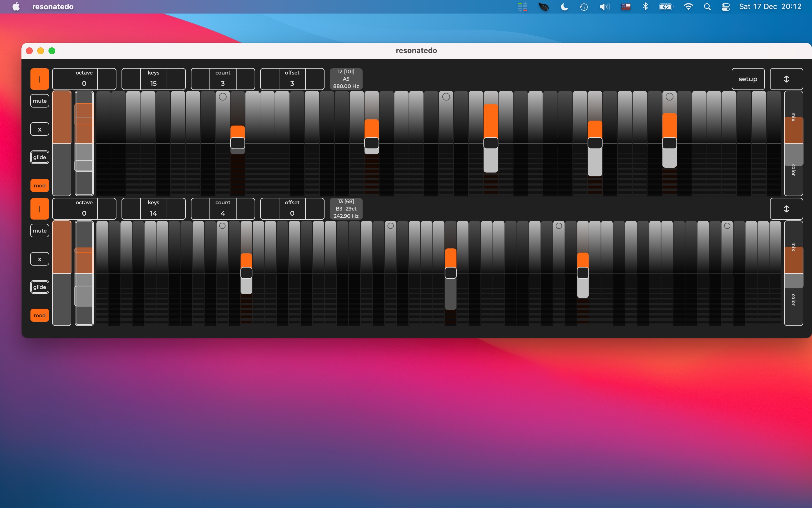This screenshot has width=812, height=508.
Task: Click the bottom bank mix slider
Action: (793, 247)
